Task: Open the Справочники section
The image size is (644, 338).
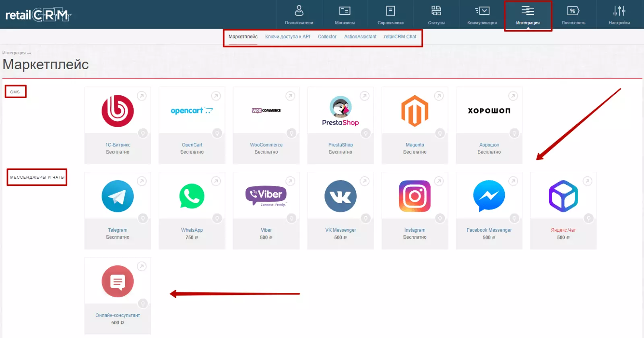Action: click(390, 14)
